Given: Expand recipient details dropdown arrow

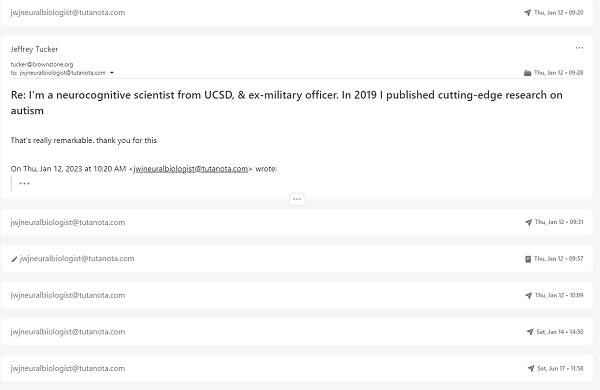Looking at the screenshot, I should coord(112,73).
